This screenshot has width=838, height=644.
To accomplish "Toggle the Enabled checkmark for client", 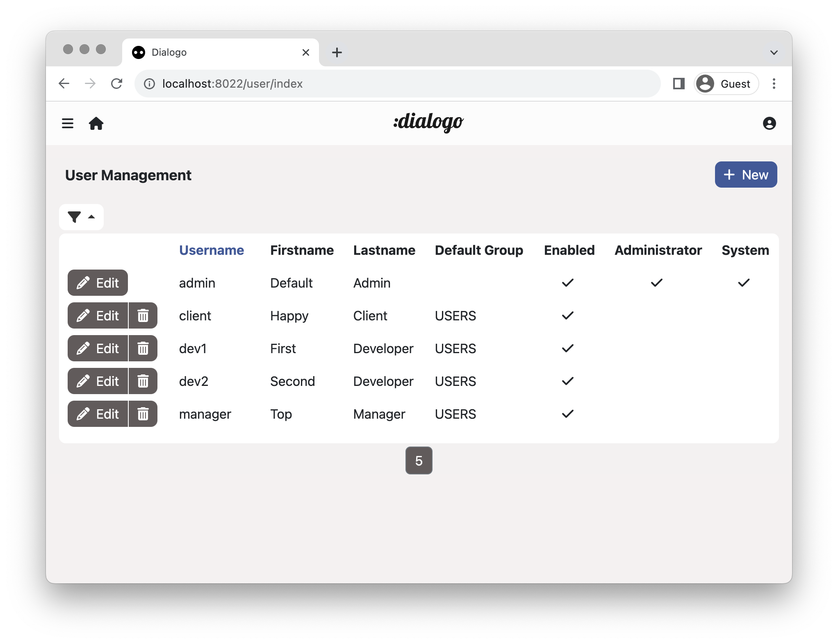I will [x=567, y=315].
